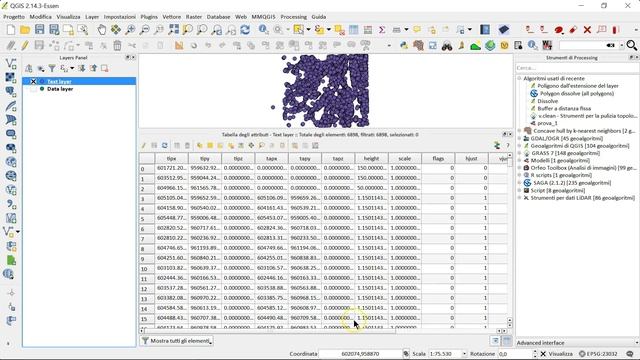Viewport: 640px width, 360px height.
Task: Filter legend with funnel icon in Layers Panel
Action: point(52,68)
